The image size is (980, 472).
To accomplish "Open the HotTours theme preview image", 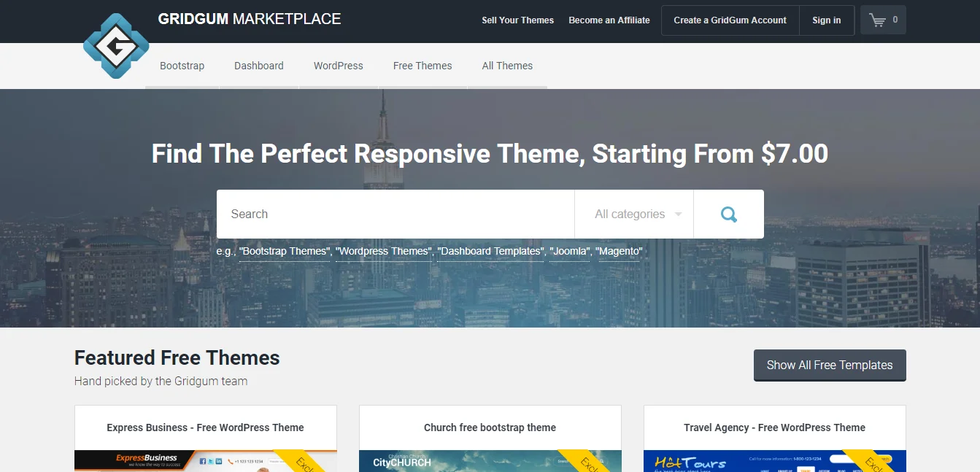I will tap(775, 461).
